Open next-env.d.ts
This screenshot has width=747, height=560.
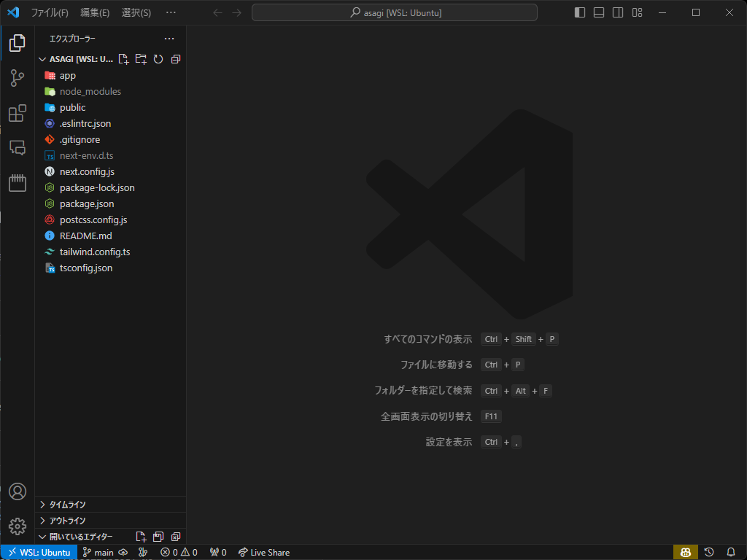tap(111, 156)
